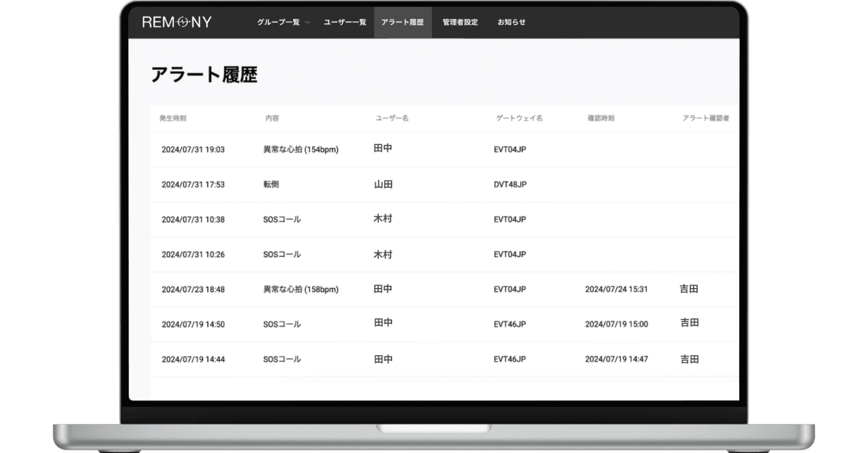The width and height of the screenshot is (868, 453).
Task: Click SOSコール in the 10:38 row
Action: click(x=282, y=220)
